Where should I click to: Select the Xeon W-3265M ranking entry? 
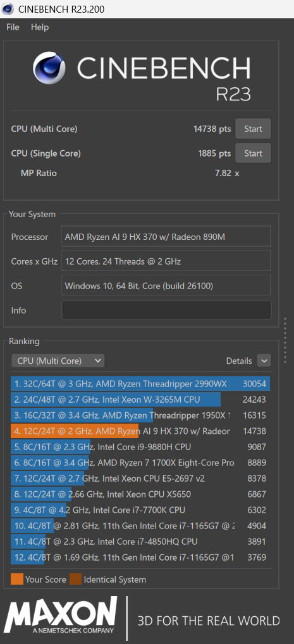pyautogui.click(x=140, y=400)
